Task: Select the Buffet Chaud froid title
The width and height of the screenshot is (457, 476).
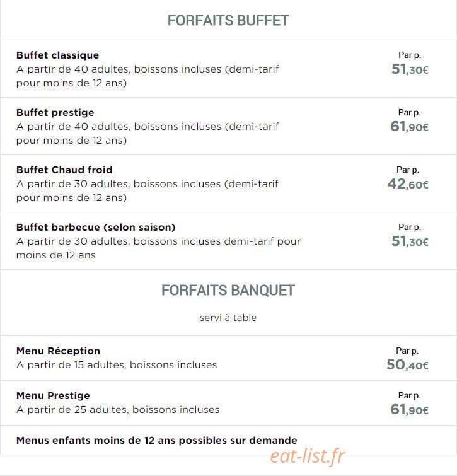Action: pyautogui.click(x=64, y=170)
